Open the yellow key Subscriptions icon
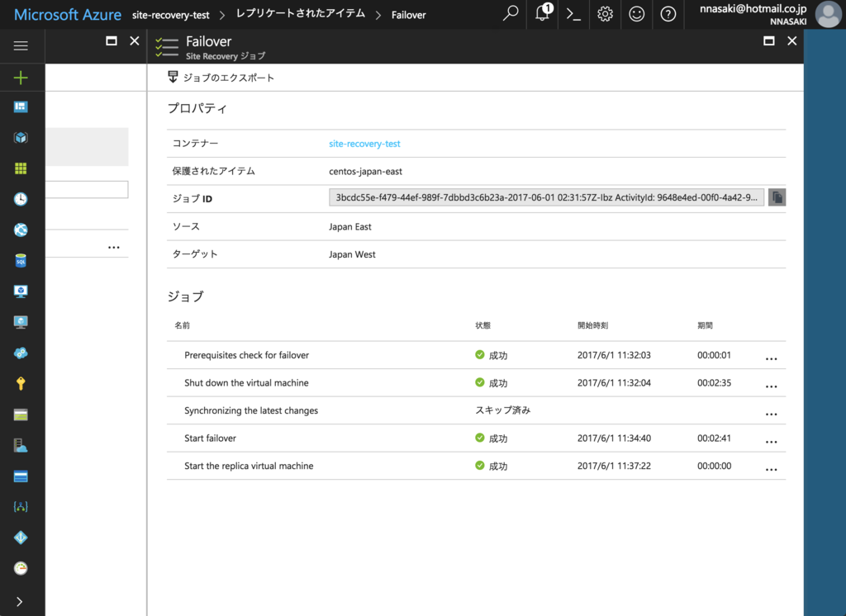 pyautogui.click(x=21, y=383)
